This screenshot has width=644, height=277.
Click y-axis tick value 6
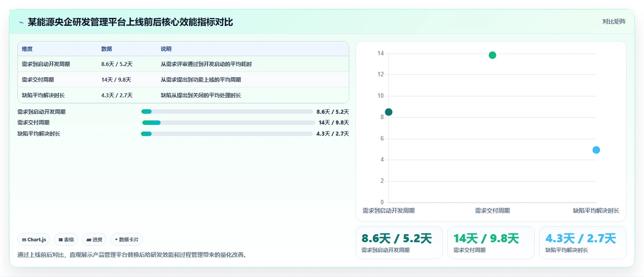pos(382,139)
